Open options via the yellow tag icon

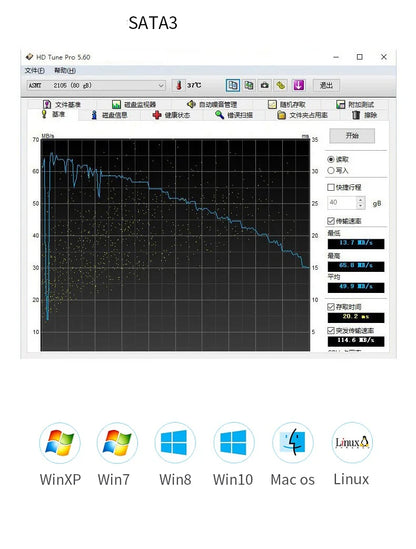point(281,85)
